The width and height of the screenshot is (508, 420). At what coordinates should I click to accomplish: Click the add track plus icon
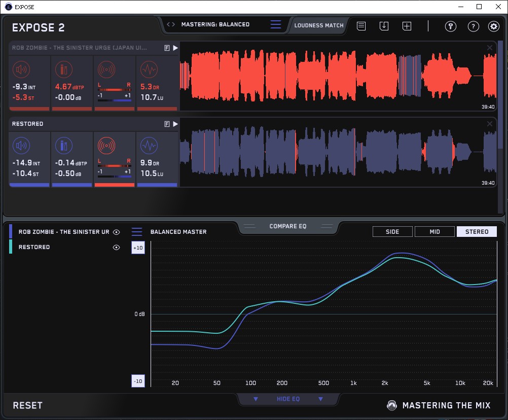coord(407,26)
